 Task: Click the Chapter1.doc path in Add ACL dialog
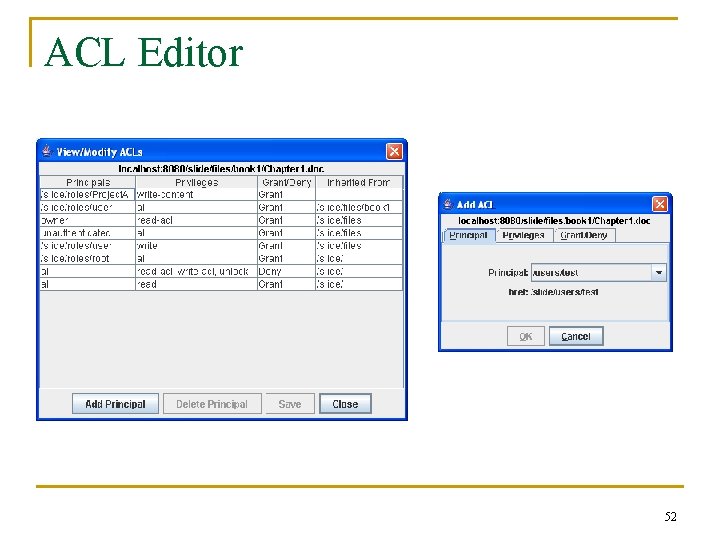554,221
